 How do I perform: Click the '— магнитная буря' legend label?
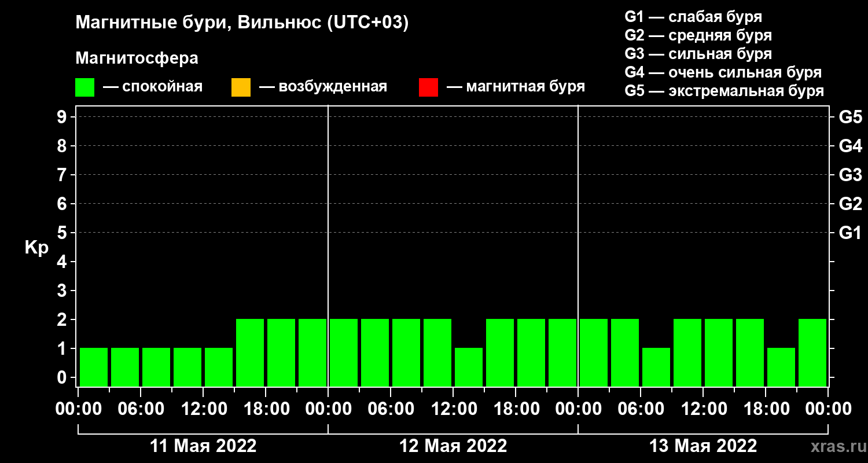(x=516, y=87)
